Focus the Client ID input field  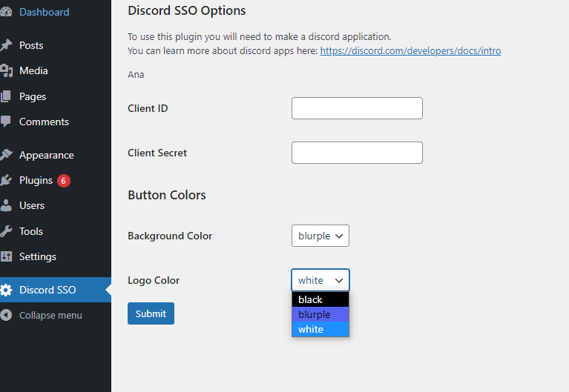(357, 108)
